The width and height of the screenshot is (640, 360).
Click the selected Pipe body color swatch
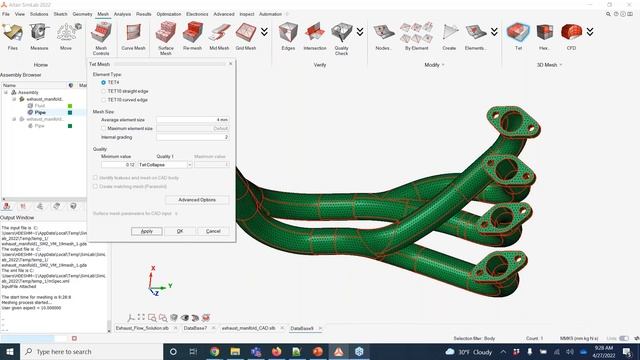point(70,113)
